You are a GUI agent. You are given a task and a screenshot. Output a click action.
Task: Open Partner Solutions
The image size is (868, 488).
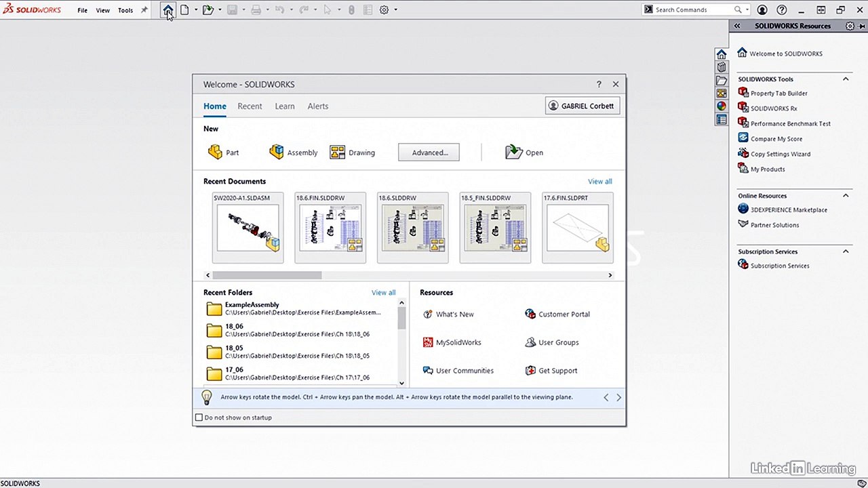pyautogui.click(x=768, y=225)
